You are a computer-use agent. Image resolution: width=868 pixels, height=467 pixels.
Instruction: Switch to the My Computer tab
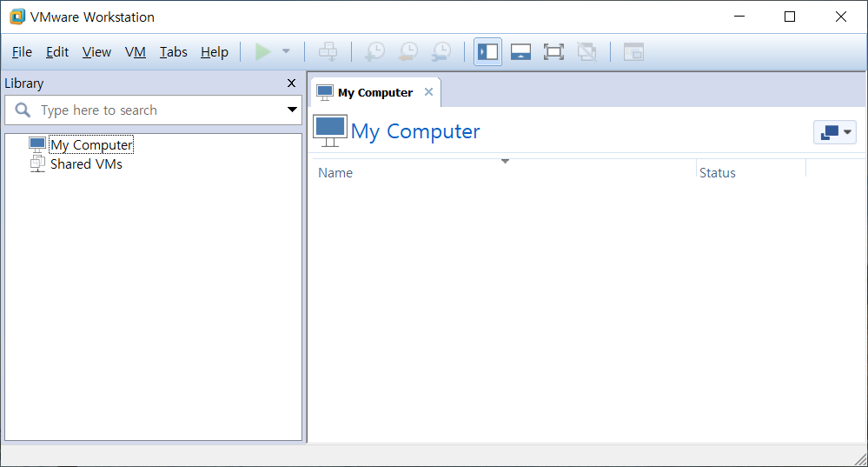point(375,92)
